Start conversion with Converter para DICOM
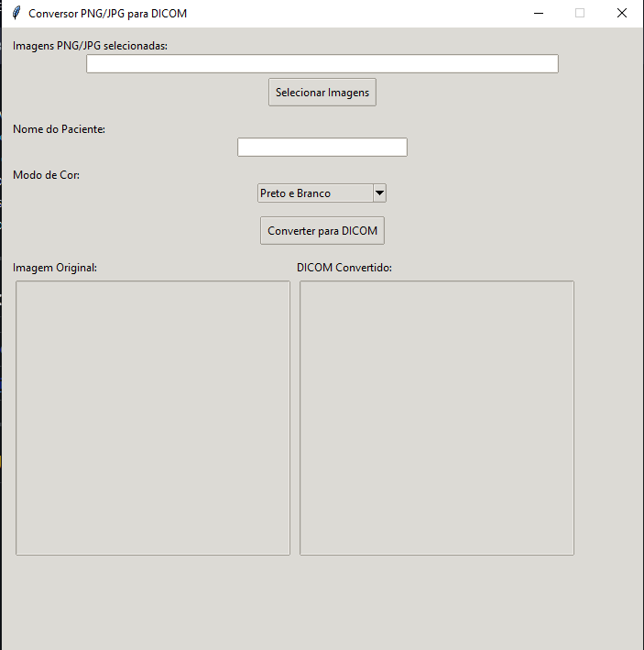The height and width of the screenshot is (650, 644). (322, 230)
